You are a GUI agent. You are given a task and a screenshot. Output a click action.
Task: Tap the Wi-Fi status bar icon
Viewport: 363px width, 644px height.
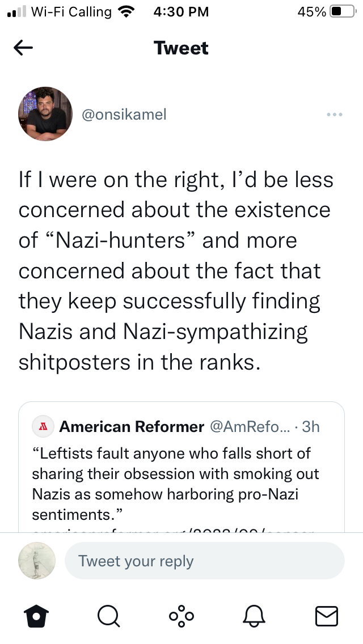(126, 11)
